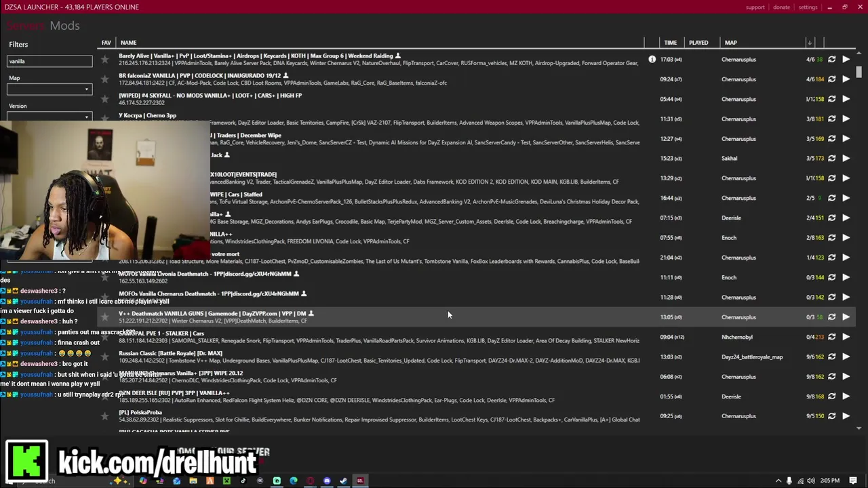Favorite the BR falconiaZ VANILLA server
The width and height of the screenshot is (868, 488).
point(105,79)
